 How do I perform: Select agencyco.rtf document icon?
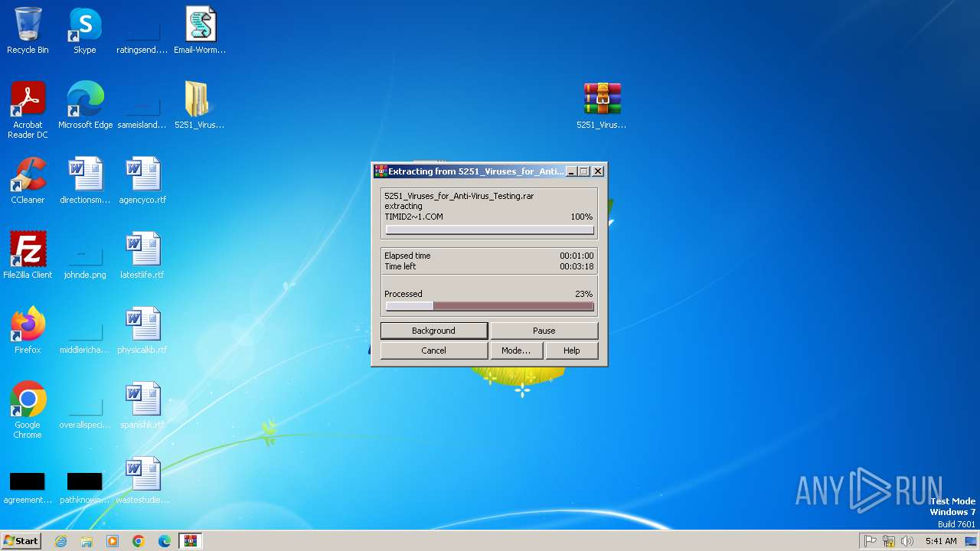tap(142, 181)
